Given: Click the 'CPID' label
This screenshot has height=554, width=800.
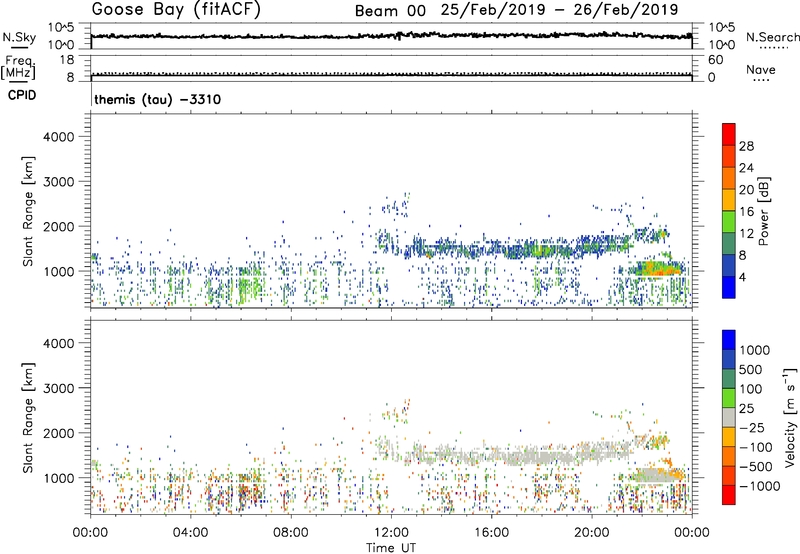Looking at the screenshot, I should click(x=22, y=95).
